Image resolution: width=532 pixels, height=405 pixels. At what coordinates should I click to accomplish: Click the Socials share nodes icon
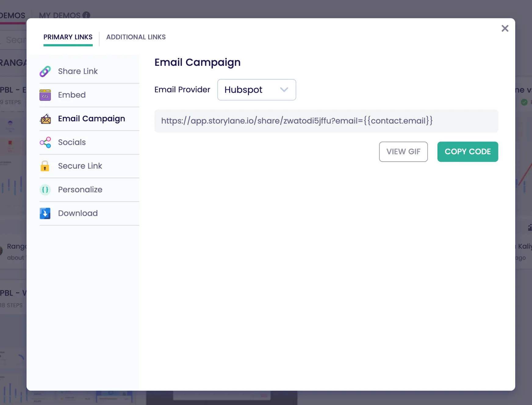(x=45, y=142)
